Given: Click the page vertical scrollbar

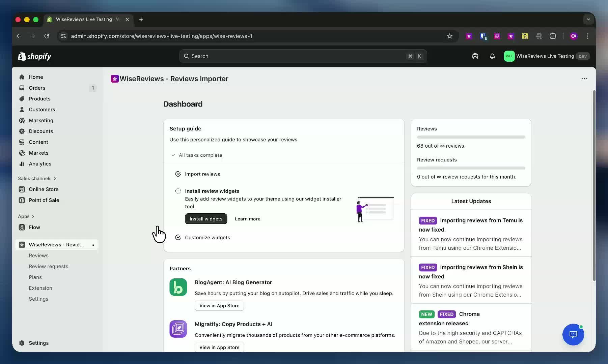Looking at the screenshot, I should (x=594, y=185).
